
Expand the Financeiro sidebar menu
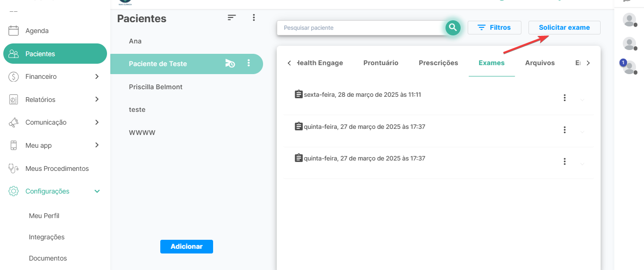[97, 76]
